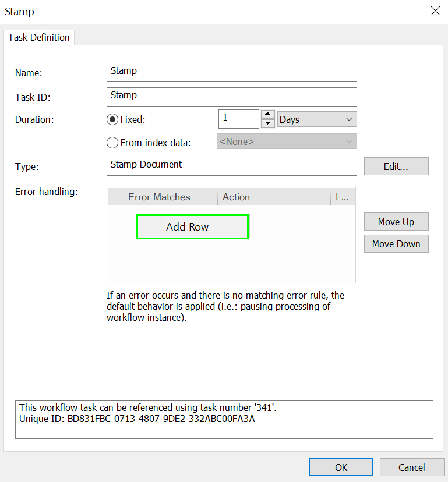Decrease the fixed duration with down arrow
This screenshot has height=482, width=448.
coord(267,123)
